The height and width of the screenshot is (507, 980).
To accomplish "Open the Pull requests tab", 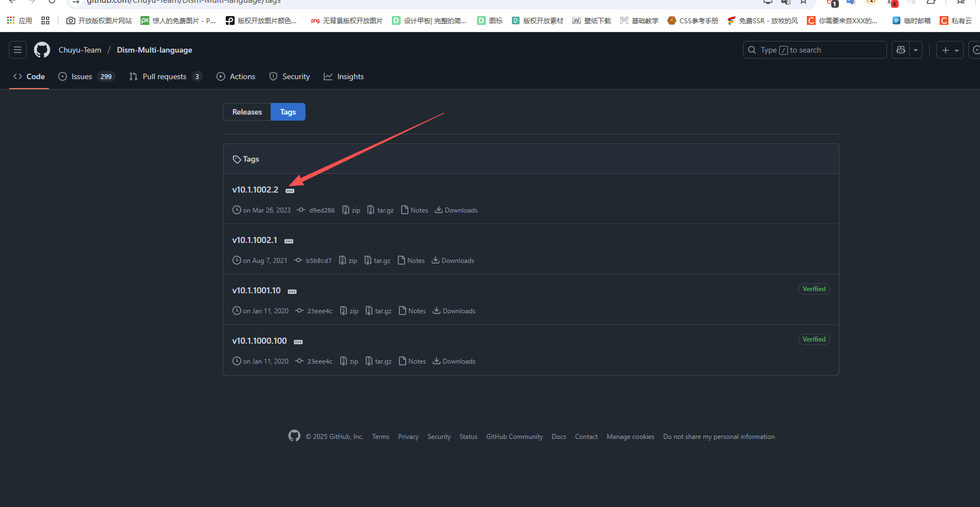I will 165,76.
